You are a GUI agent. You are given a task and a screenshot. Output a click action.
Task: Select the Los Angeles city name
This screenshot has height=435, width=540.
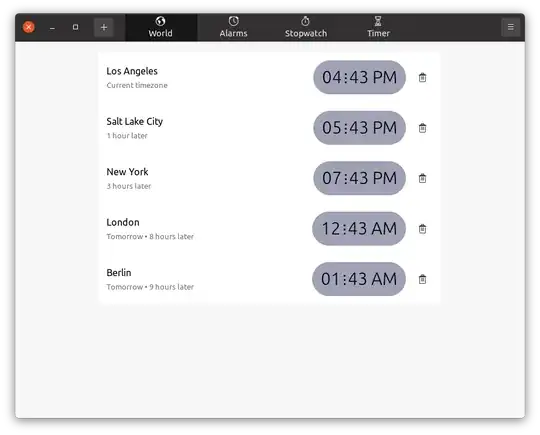point(132,71)
